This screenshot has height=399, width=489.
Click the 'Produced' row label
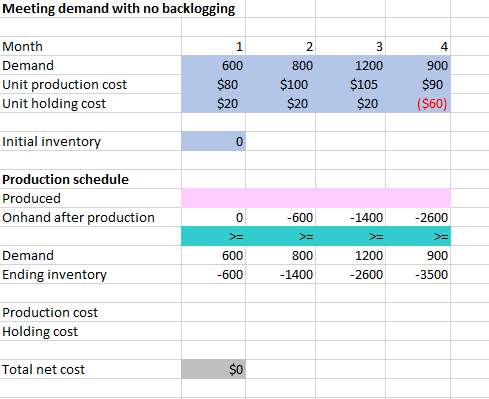pyautogui.click(x=31, y=198)
